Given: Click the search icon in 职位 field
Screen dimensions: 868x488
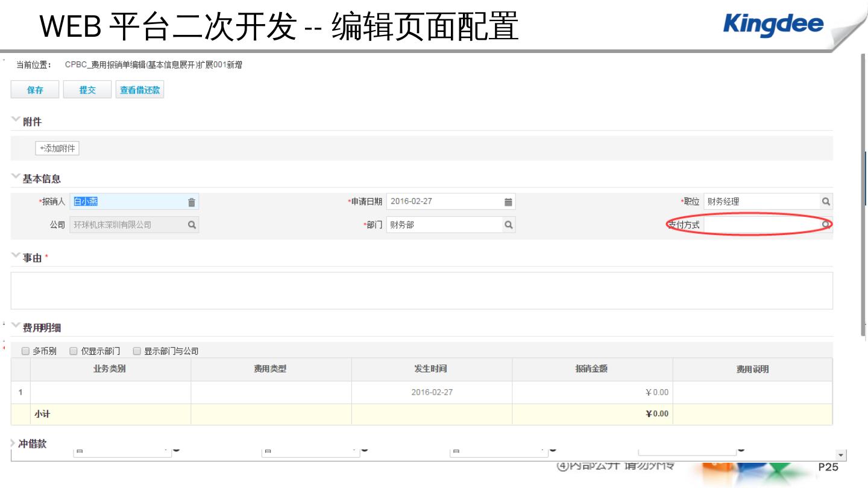Looking at the screenshot, I should (826, 202).
